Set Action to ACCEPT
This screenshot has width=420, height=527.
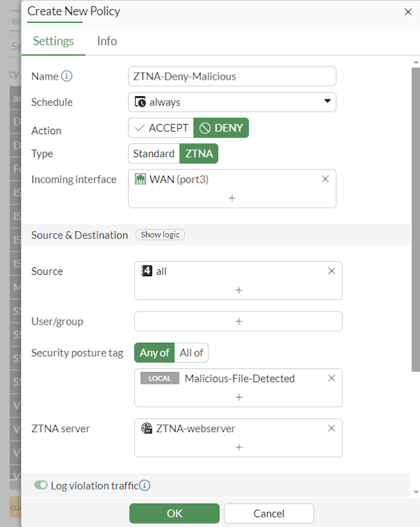161,128
